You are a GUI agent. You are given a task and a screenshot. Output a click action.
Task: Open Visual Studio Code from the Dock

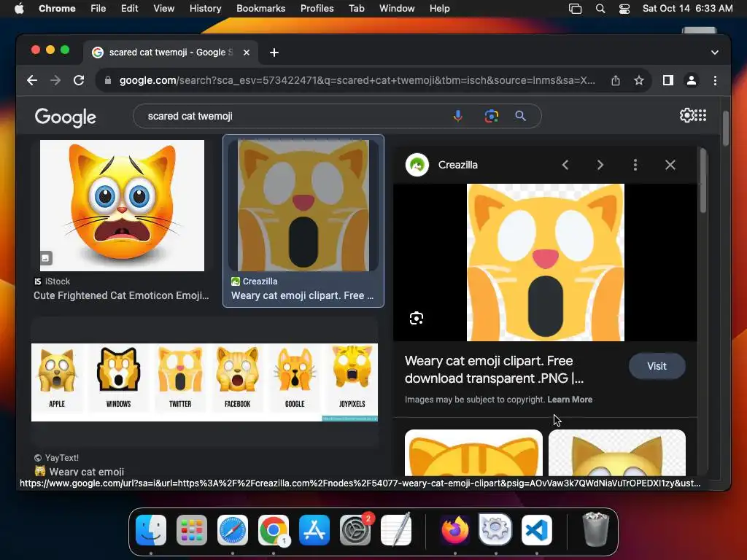click(x=536, y=530)
